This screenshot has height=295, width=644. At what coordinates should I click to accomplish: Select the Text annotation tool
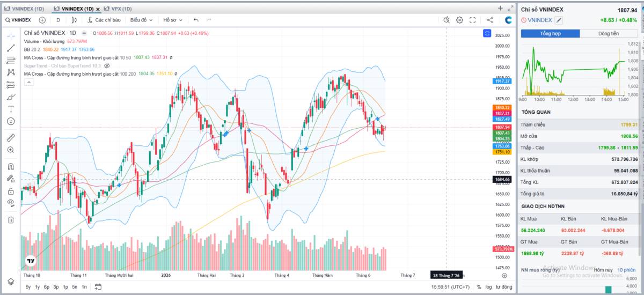(10, 109)
